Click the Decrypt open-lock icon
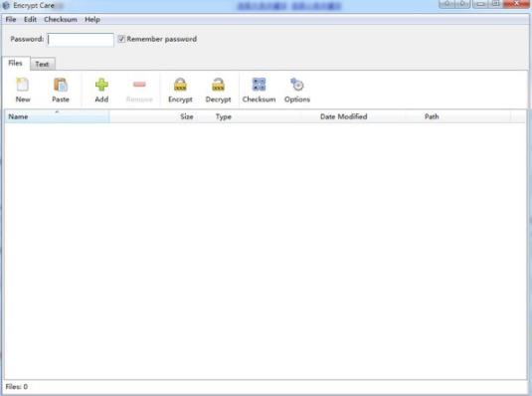 coord(218,85)
